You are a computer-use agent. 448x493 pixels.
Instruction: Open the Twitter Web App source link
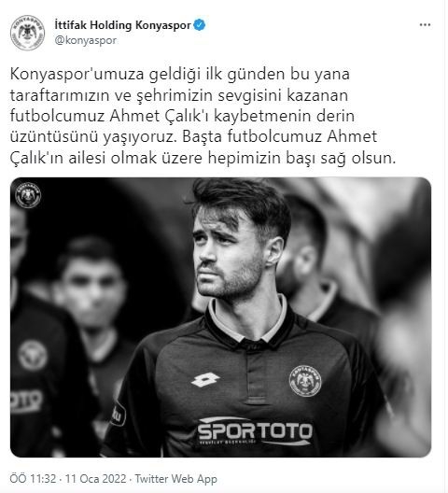[x=176, y=479]
